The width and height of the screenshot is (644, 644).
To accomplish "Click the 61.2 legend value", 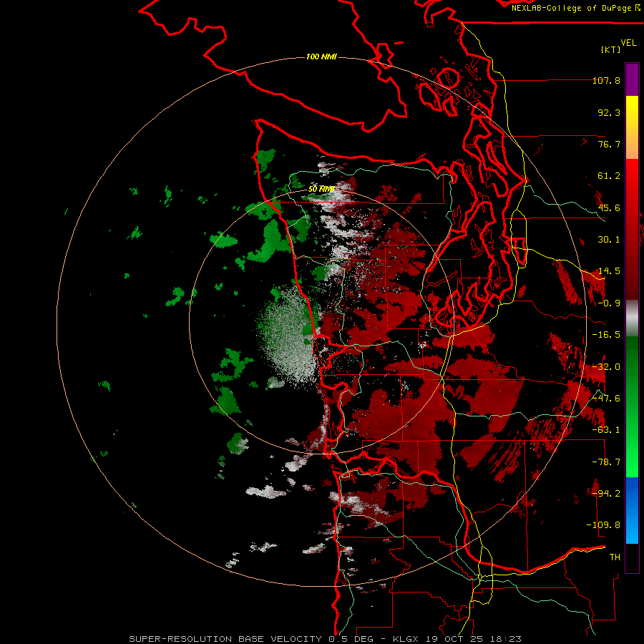I will [609, 176].
